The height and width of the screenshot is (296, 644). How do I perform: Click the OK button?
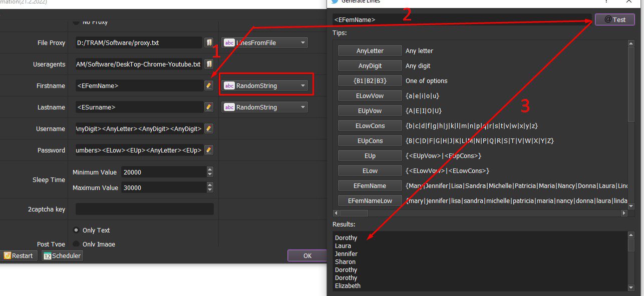(x=307, y=255)
